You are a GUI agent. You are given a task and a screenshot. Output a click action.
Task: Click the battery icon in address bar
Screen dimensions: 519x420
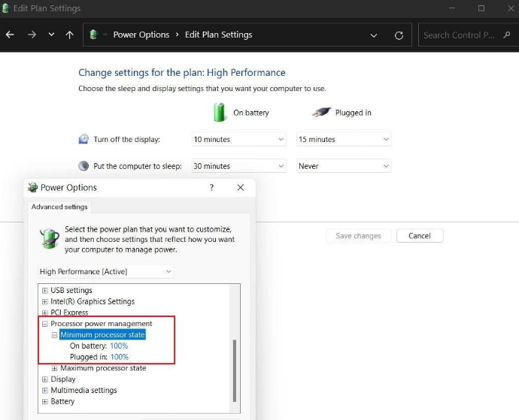pyautogui.click(x=93, y=35)
